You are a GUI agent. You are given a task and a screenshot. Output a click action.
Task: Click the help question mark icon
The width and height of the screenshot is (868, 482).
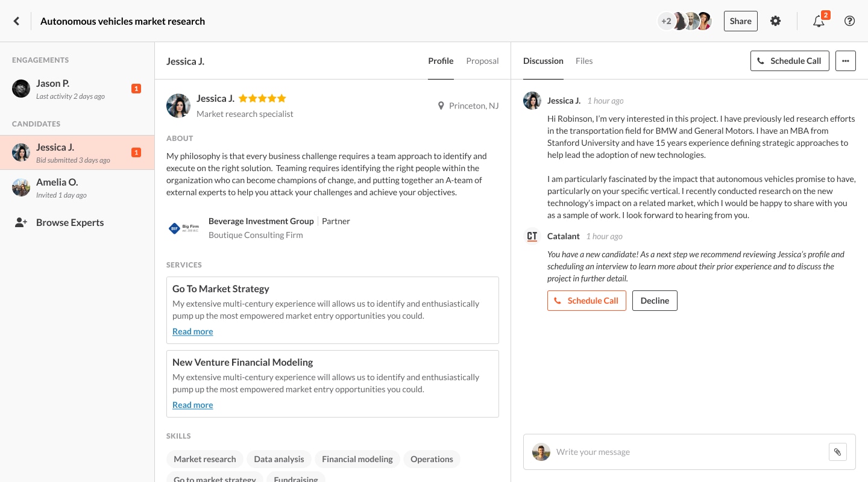pos(849,20)
